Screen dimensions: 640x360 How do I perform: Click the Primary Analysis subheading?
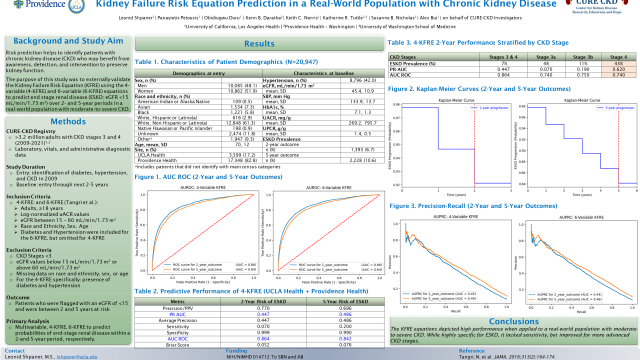pos(27,321)
